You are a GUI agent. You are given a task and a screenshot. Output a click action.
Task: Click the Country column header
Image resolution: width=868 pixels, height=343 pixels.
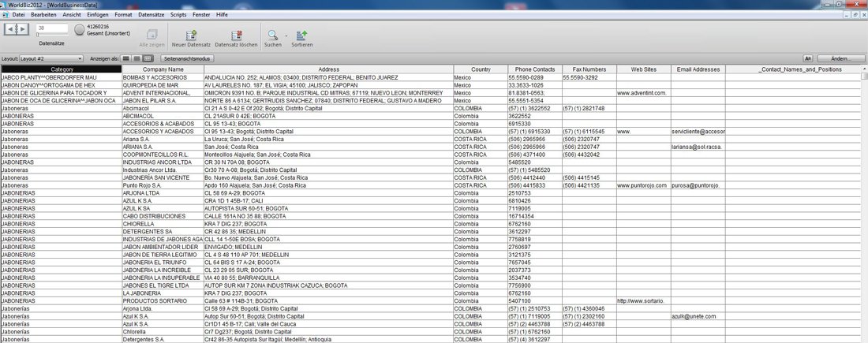pyautogui.click(x=481, y=69)
